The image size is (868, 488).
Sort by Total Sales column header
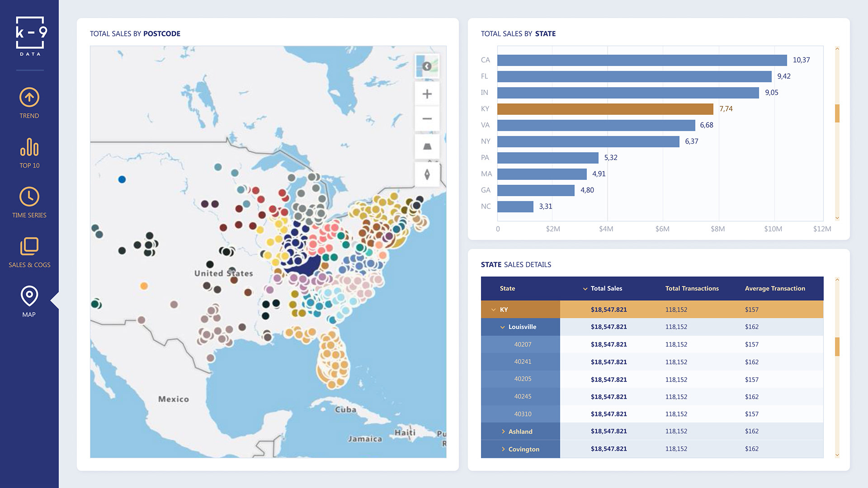[x=606, y=288]
